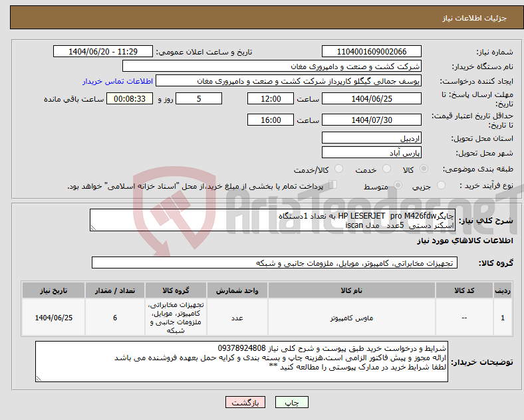Click the remaining time 00:08:33 field

[x=130, y=98]
